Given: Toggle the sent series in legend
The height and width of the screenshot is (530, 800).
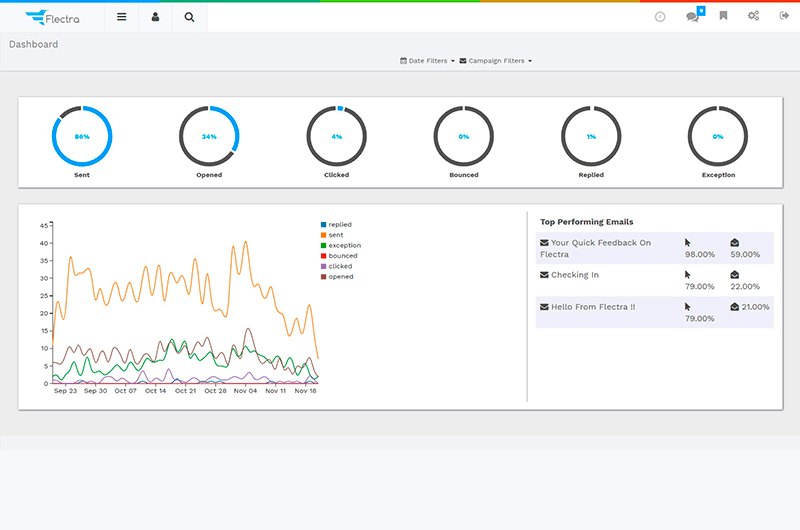Looking at the screenshot, I should click(x=335, y=235).
